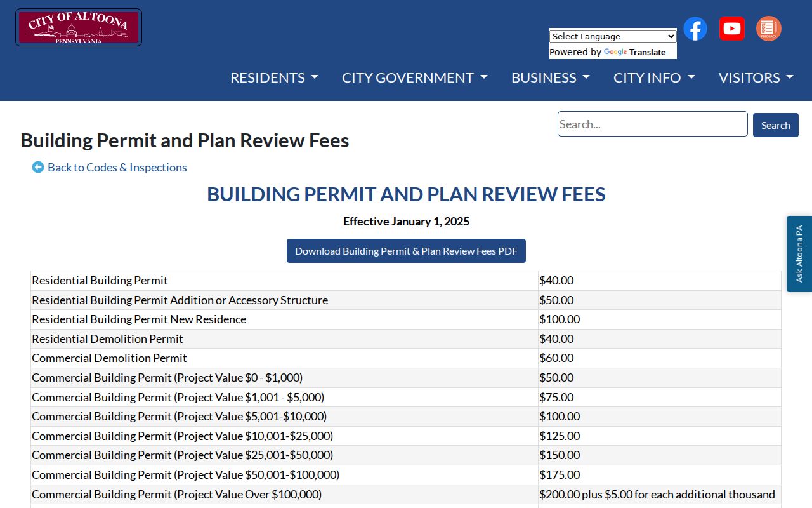812x508 pixels.
Task: Click the Project Value $1,001 - $5,000 row label
Action: click(x=178, y=398)
